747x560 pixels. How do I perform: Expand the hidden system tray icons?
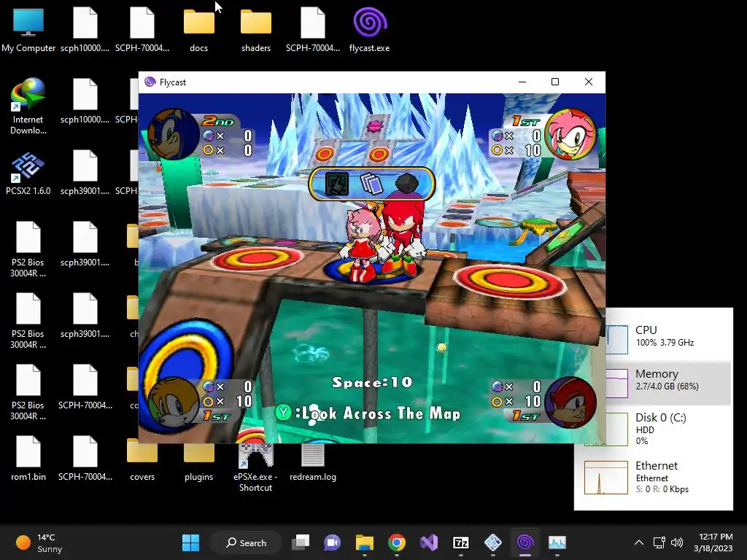point(639,542)
